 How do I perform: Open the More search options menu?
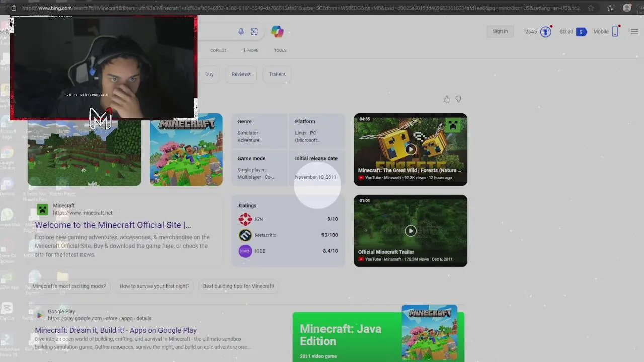pyautogui.click(x=251, y=50)
